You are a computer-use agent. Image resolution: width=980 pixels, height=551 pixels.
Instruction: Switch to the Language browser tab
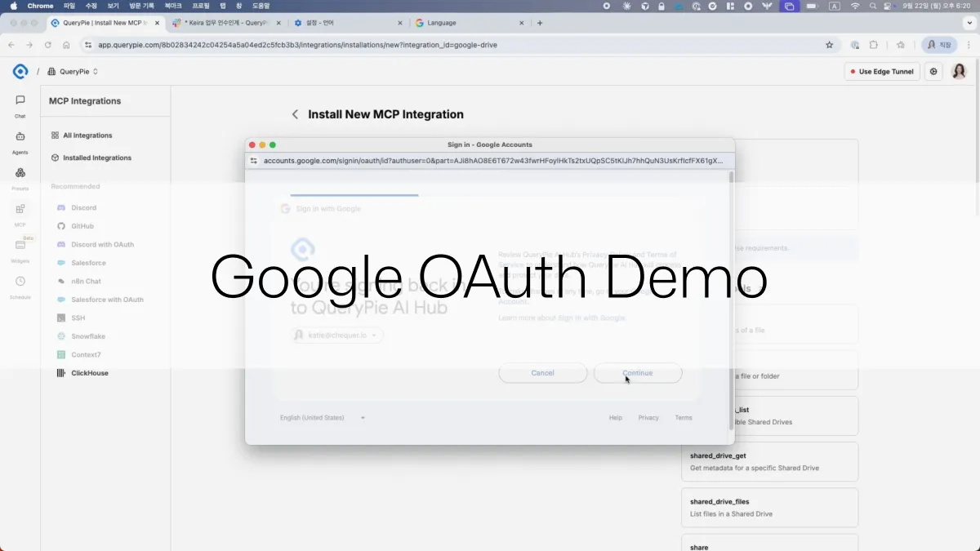(457, 23)
